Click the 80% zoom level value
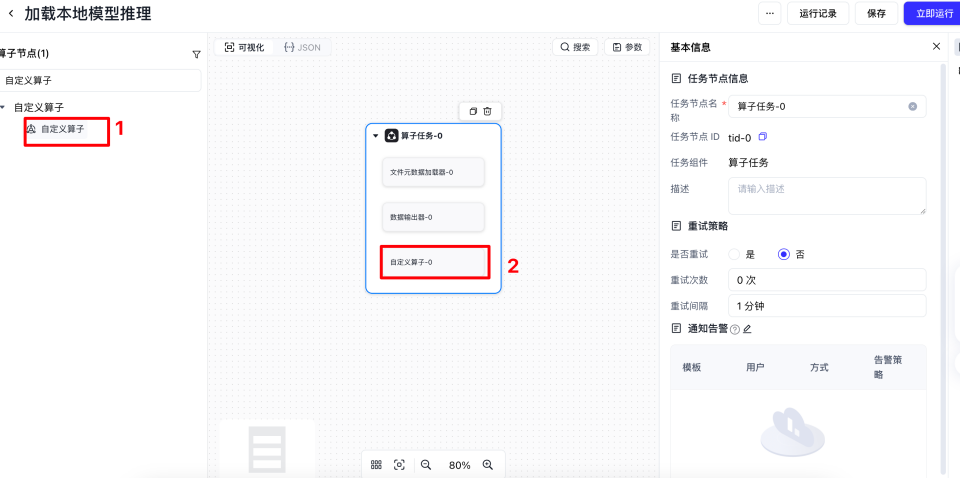Image resolution: width=960 pixels, height=478 pixels. (x=459, y=465)
